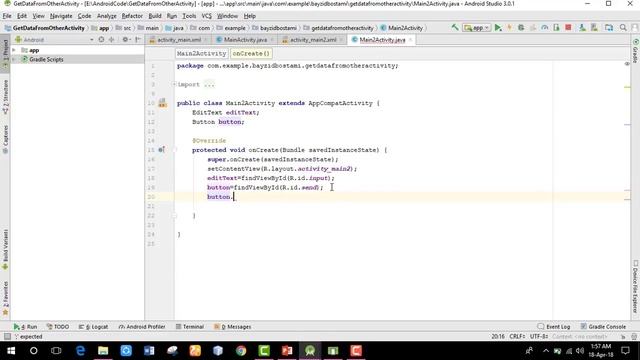This screenshot has height=360, width=640.
Task: Click Scroll from Source target icon
Action: pyautogui.click(x=101, y=40)
